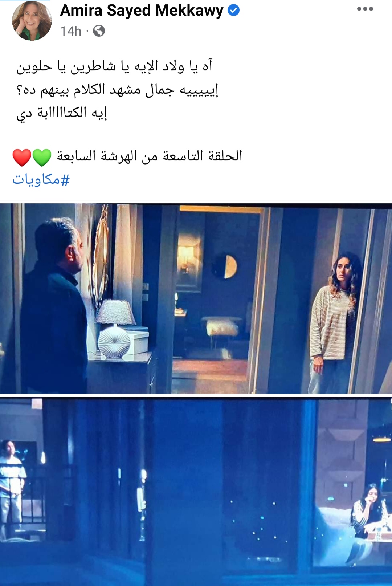
Task: Click the globe public privacy icon
Action: [x=99, y=31]
